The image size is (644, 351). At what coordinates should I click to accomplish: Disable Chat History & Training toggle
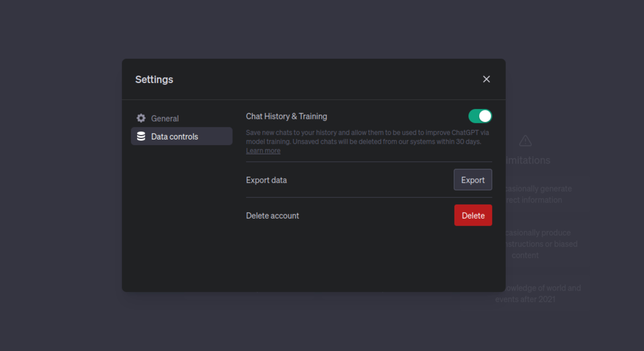480,116
